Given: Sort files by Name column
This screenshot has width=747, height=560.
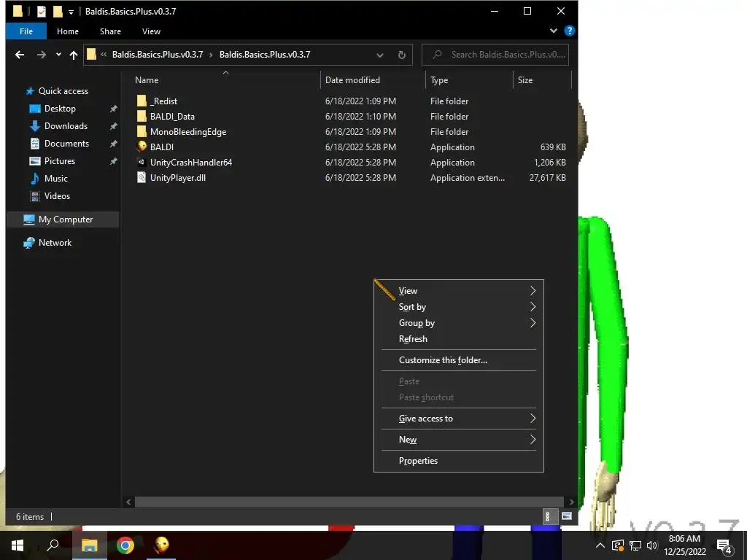Looking at the screenshot, I should tap(224, 80).
